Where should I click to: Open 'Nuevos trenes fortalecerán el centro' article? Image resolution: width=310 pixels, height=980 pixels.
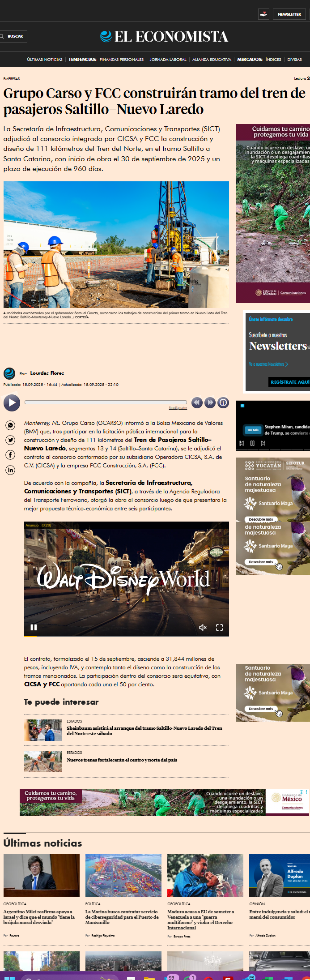click(122, 760)
